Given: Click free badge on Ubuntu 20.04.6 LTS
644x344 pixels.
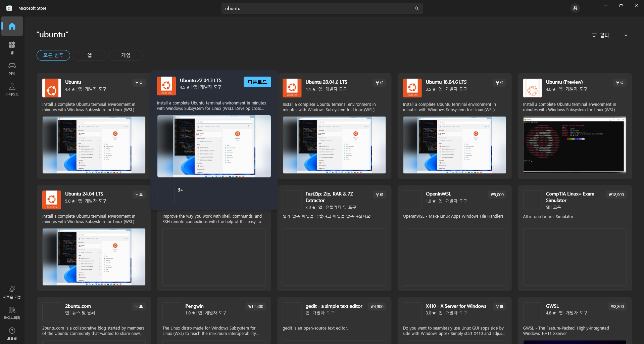Looking at the screenshot, I should pyautogui.click(x=379, y=83).
